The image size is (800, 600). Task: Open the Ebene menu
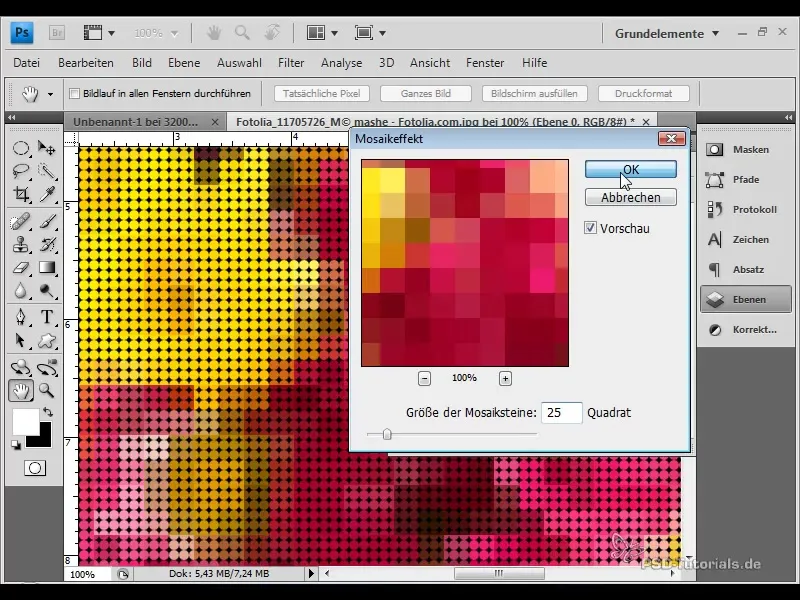point(184,63)
